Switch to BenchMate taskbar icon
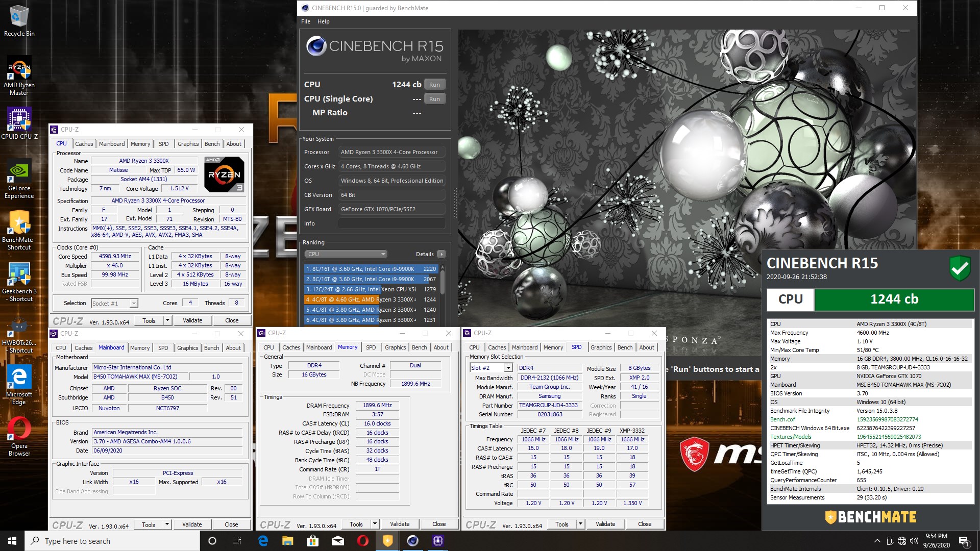The height and width of the screenshot is (551, 980). pos(388,541)
